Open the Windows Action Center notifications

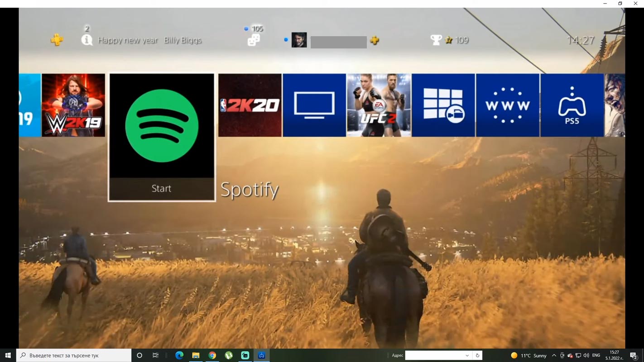(634, 355)
